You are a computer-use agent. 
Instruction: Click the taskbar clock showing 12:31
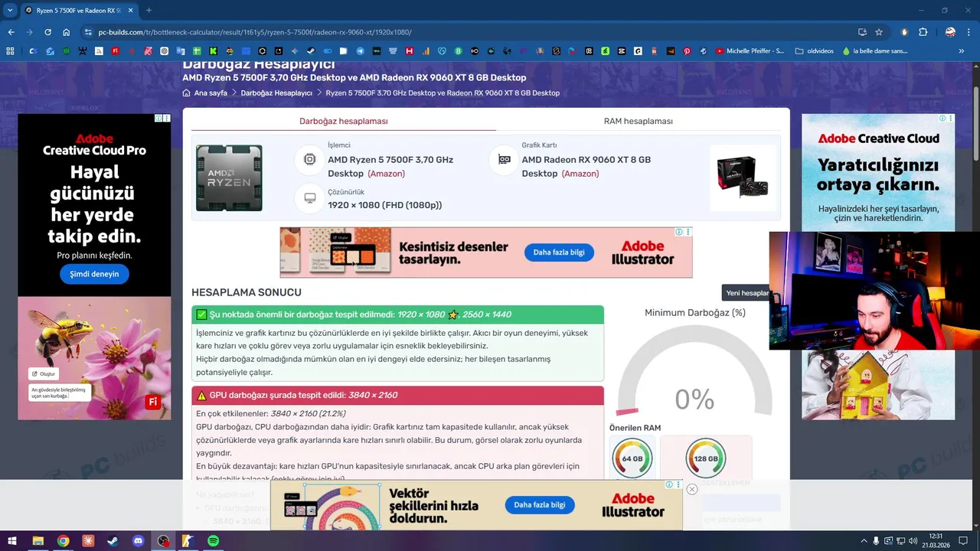(936, 540)
